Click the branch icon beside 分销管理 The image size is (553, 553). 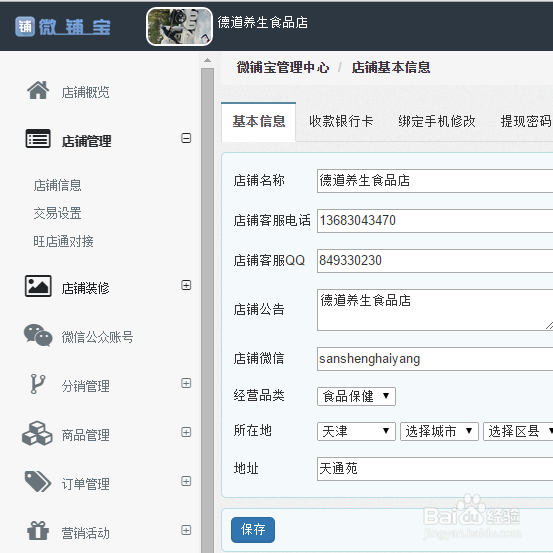click(37, 384)
